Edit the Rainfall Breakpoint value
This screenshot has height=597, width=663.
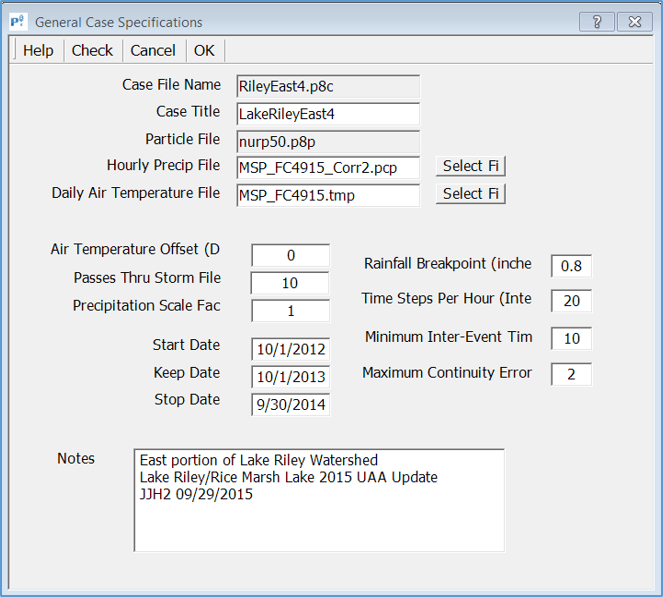click(571, 266)
